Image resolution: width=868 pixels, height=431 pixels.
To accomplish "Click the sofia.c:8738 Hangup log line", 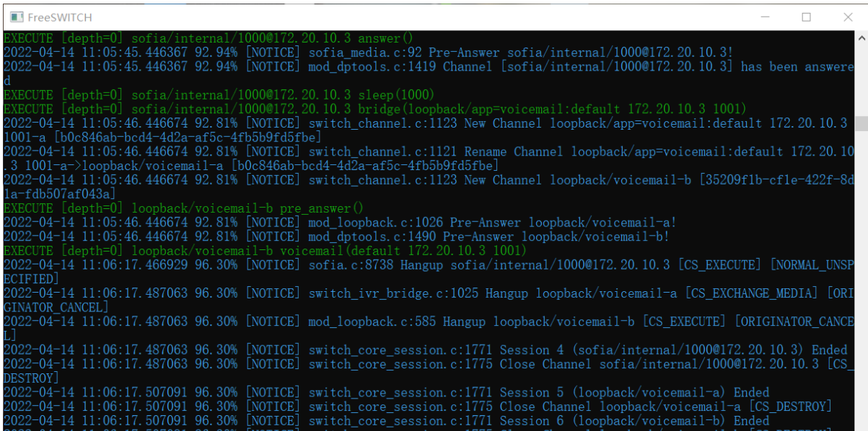I will coord(429,272).
